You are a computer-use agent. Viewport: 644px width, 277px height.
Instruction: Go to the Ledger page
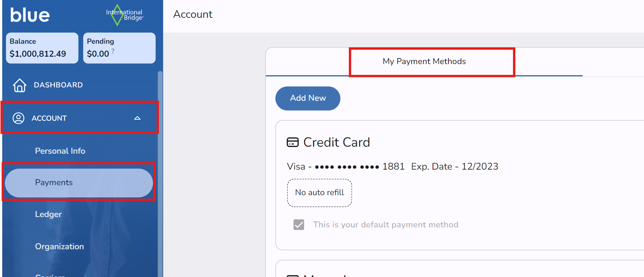tap(48, 214)
